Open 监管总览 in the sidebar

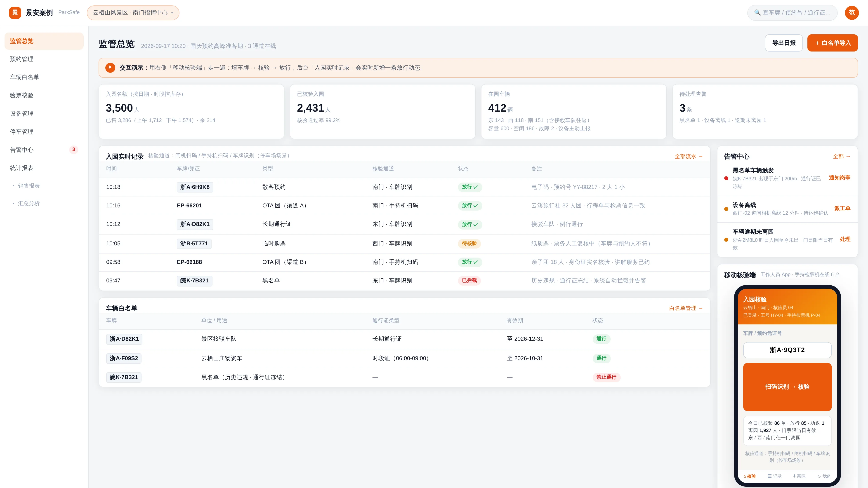44,41
